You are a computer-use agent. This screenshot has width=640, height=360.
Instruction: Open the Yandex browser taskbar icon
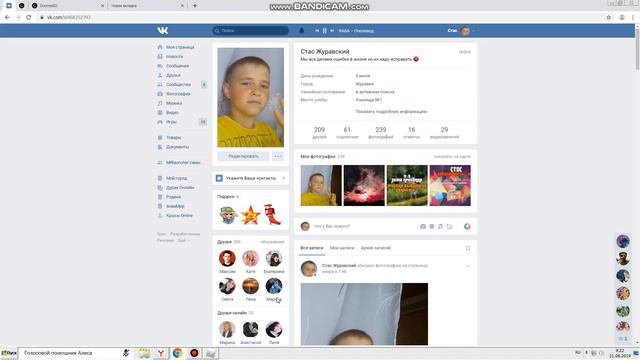coord(161,353)
